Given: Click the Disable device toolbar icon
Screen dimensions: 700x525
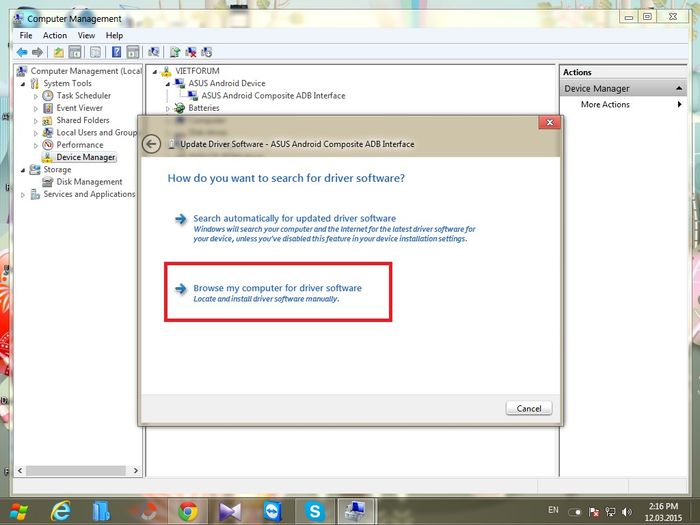Looking at the screenshot, I should pyautogui.click(x=206, y=53).
